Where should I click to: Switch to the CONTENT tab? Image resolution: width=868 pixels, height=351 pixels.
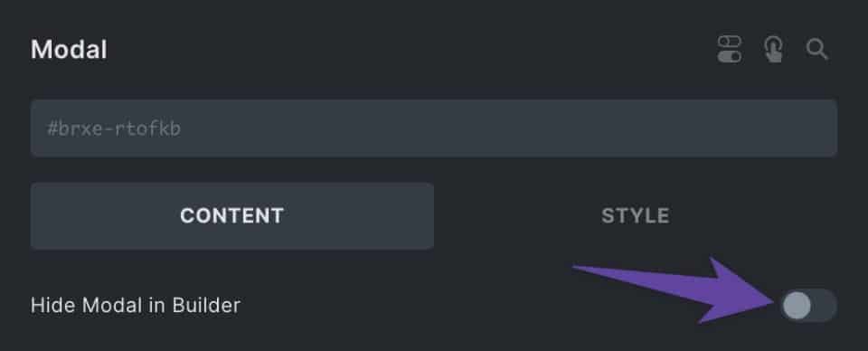coord(232,216)
